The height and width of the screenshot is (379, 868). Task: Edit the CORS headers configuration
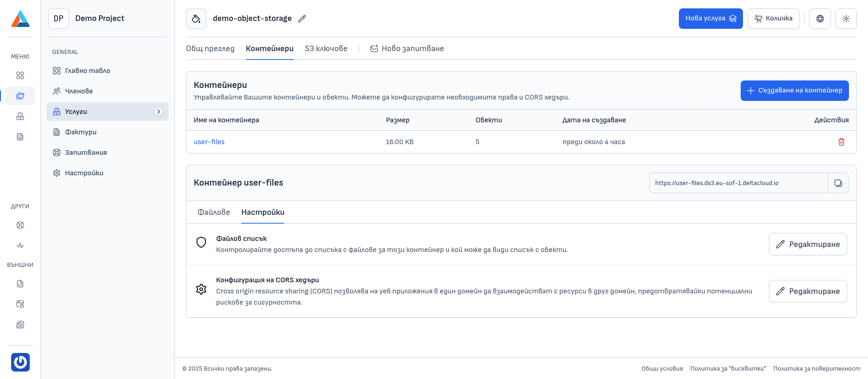pyautogui.click(x=808, y=291)
